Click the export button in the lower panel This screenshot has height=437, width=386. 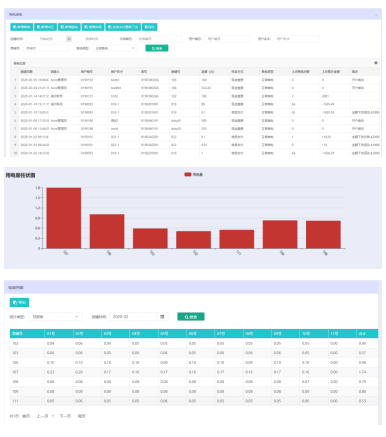tap(19, 303)
